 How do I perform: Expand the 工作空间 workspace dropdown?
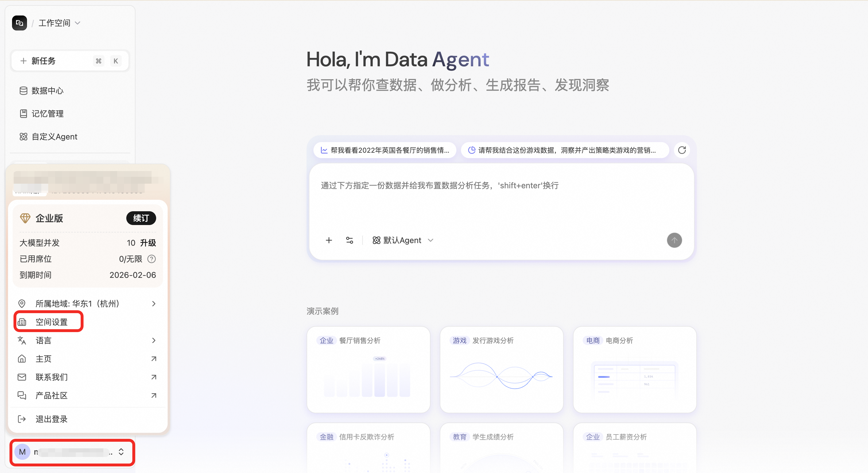(x=59, y=23)
